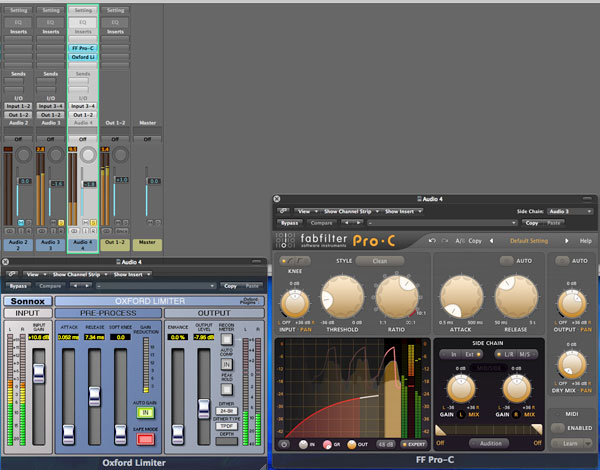Open the Oxford Li insert slot on Audio 4
Viewport: 600px width, 470px height.
coord(83,57)
